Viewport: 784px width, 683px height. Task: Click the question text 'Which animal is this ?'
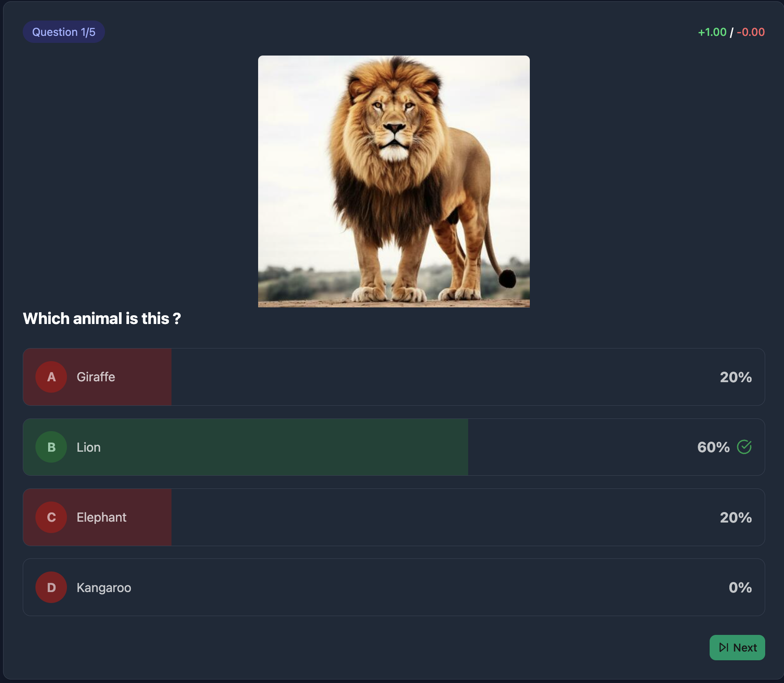(101, 318)
